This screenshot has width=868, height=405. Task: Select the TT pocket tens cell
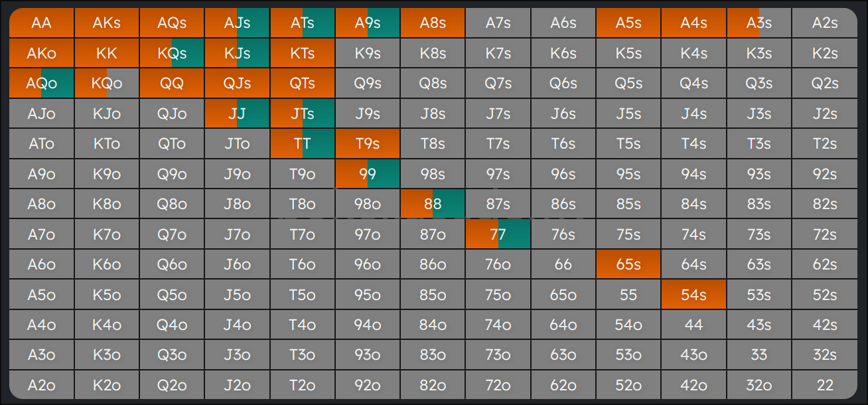[x=302, y=143]
